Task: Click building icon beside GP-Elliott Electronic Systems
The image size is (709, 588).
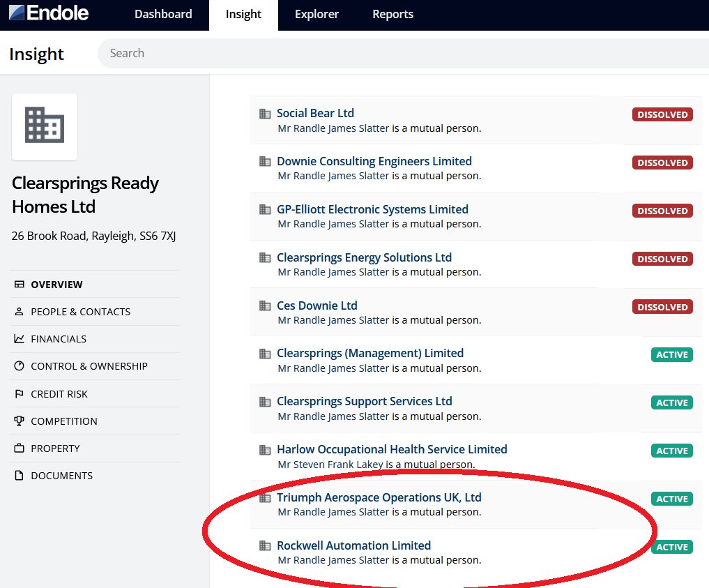Action: (x=265, y=209)
